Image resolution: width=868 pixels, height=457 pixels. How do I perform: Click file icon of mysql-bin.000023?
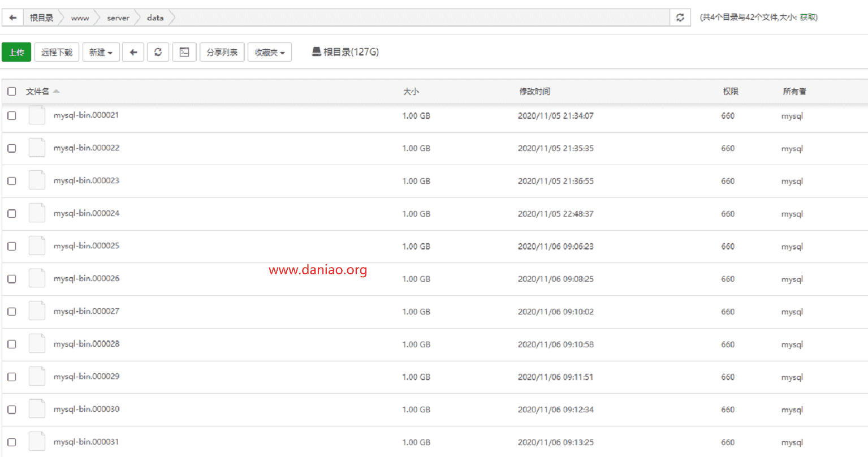[x=37, y=181]
